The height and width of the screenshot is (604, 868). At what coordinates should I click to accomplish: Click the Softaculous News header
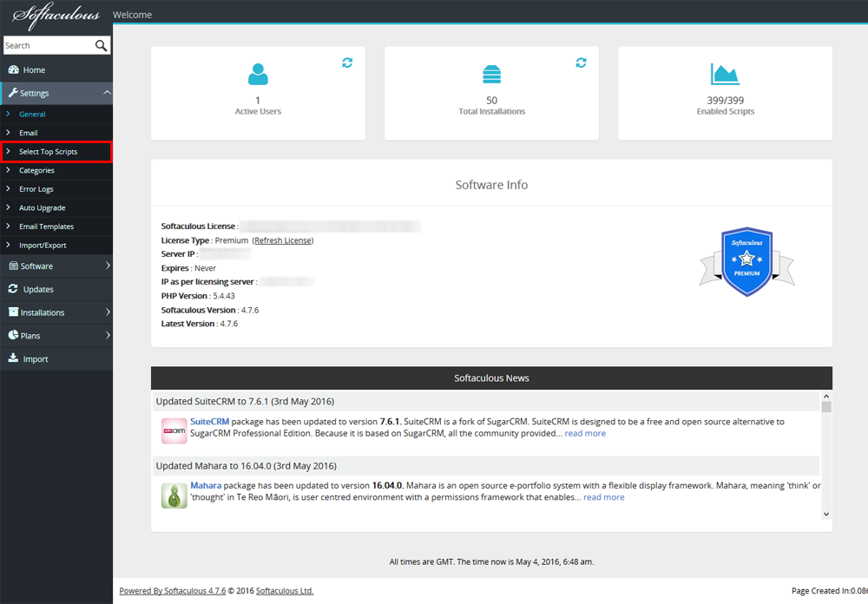(x=491, y=378)
